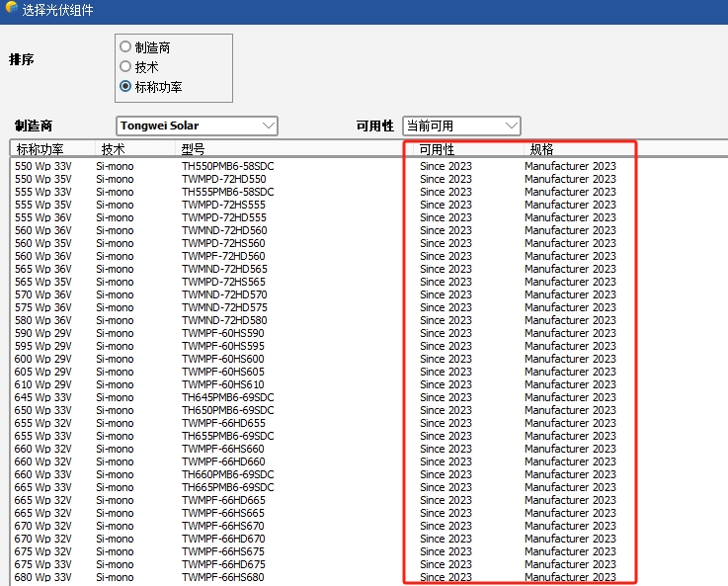Click the 技术 column header
Viewport: 728px width, 586px height.
pos(114,149)
